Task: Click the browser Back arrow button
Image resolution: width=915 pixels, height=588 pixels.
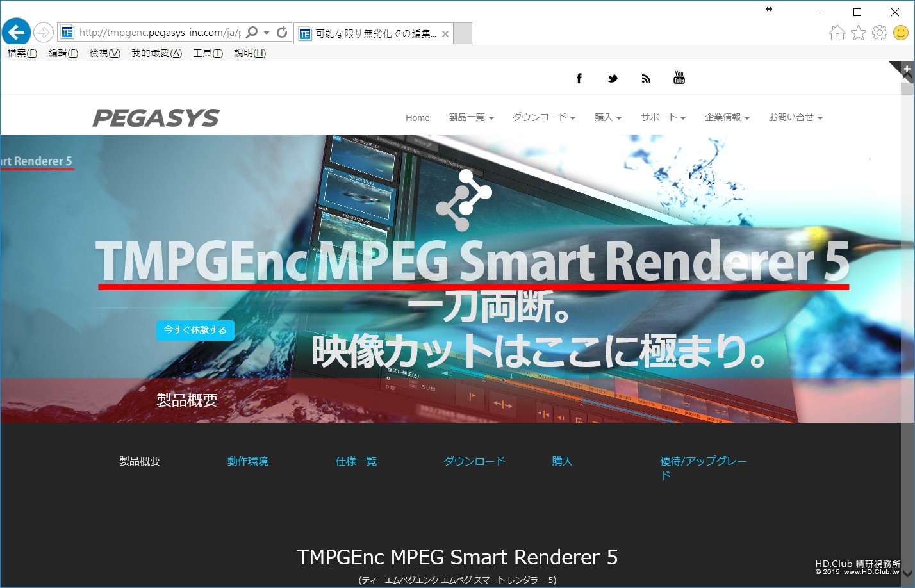Action: click(x=16, y=32)
